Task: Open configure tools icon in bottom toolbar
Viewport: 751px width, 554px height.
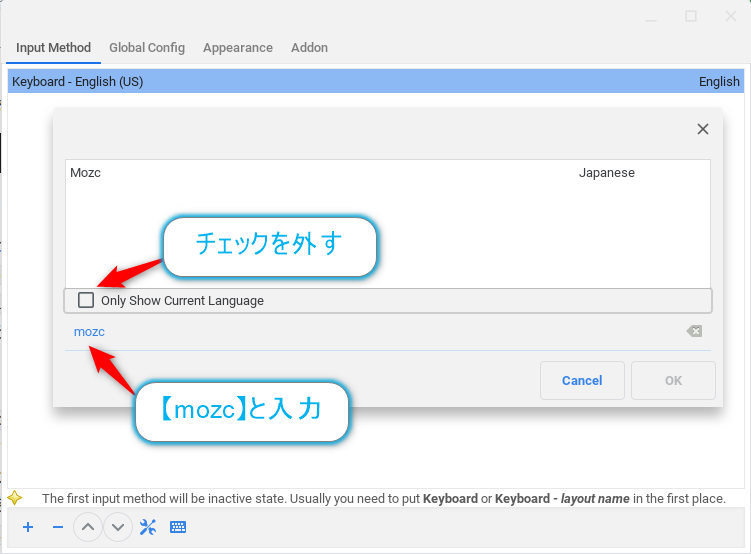Action: point(148,527)
